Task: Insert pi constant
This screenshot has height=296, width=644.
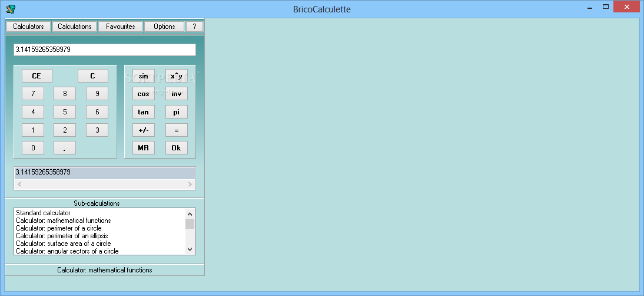Action: pyautogui.click(x=177, y=112)
